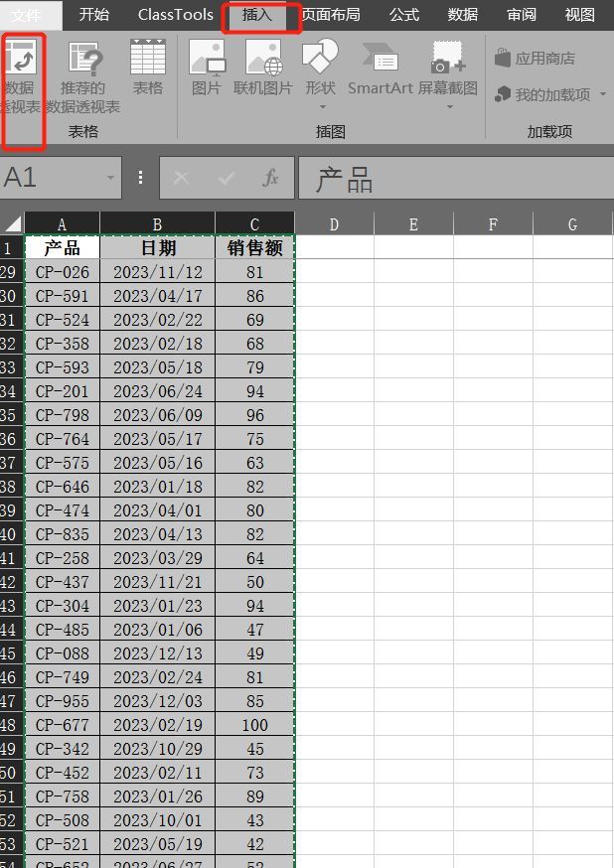The image size is (614, 868).
Task: Click the Insert Function fx icon
Action: [x=270, y=178]
